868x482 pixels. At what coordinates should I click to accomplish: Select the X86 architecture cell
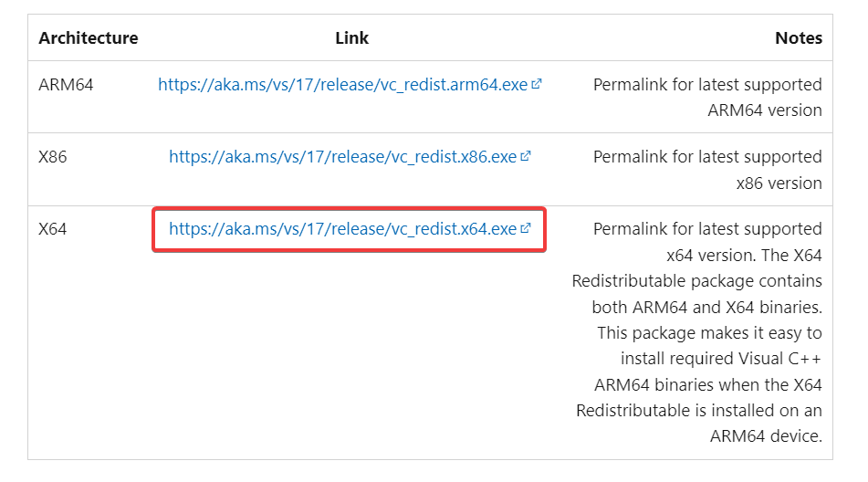pos(53,157)
